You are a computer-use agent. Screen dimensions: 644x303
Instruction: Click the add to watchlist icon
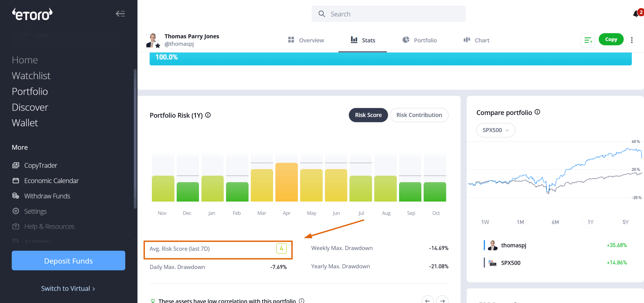pyautogui.click(x=588, y=40)
